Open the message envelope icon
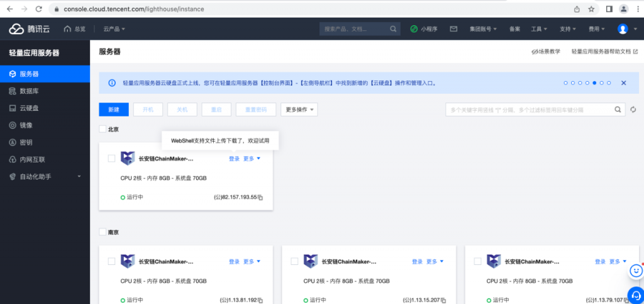Viewport: 644px width, 304px height. (453, 29)
